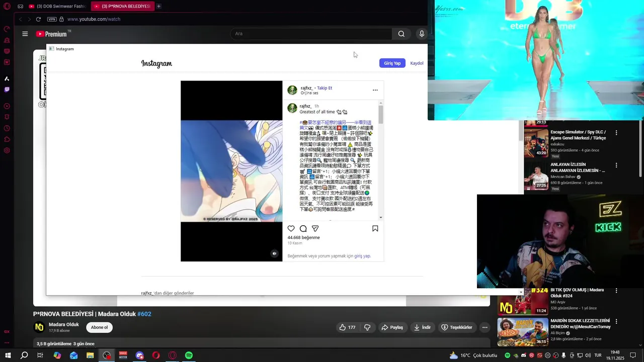Click Giriş Yap button on Instagram
Image resolution: width=644 pixels, height=362 pixels.
click(392, 63)
